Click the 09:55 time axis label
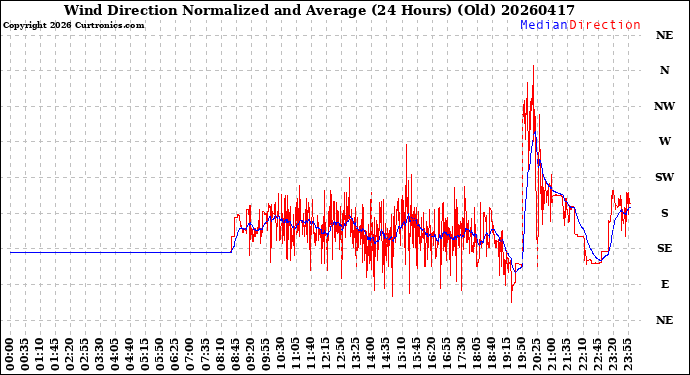 pyautogui.click(x=265, y=354)
